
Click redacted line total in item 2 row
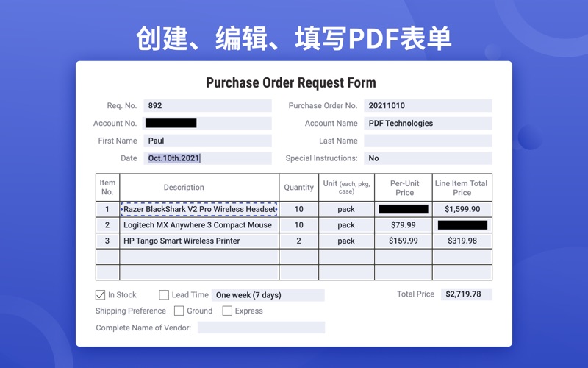(x=462, y=225)
